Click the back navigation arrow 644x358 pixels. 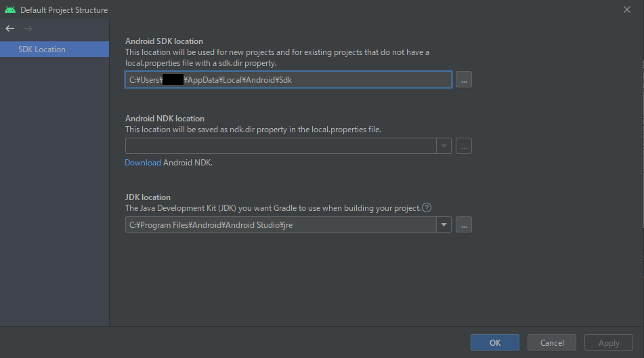tap(10, 28)
